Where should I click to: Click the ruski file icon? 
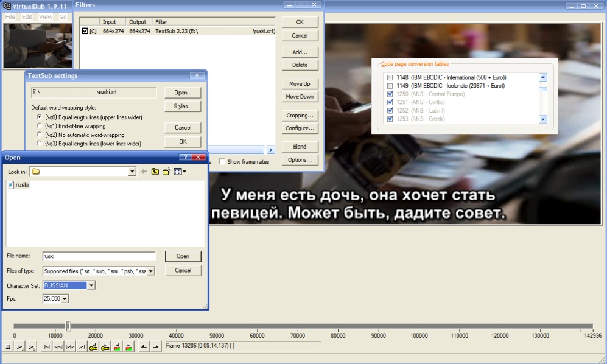(x=11, y=185)
